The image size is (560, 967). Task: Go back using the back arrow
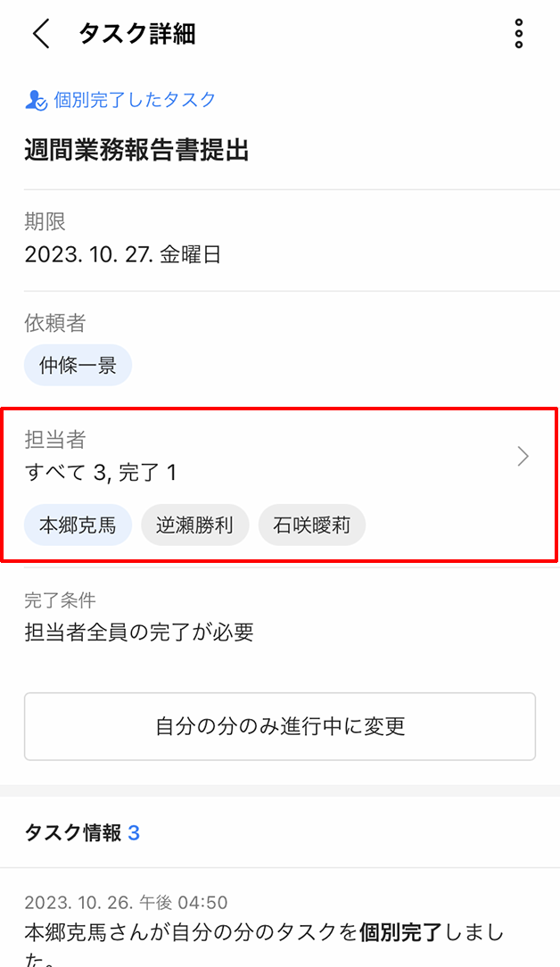pyautogui.click(x=41, y=34)
